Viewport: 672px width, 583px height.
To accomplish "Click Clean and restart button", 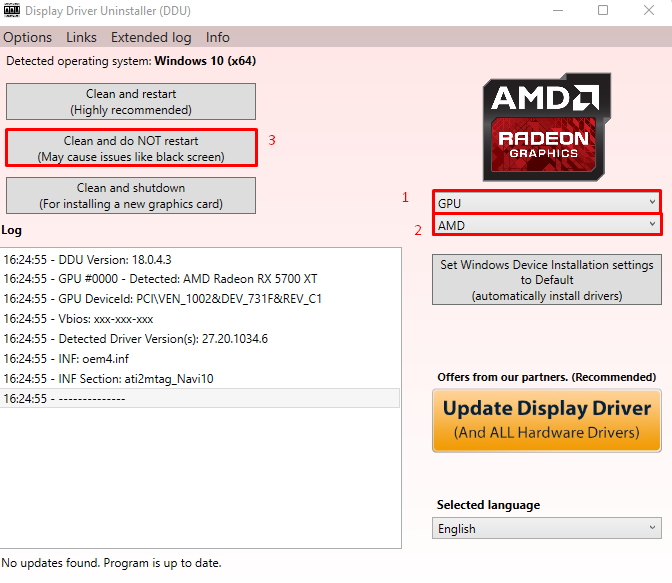I will click(131, 102).
